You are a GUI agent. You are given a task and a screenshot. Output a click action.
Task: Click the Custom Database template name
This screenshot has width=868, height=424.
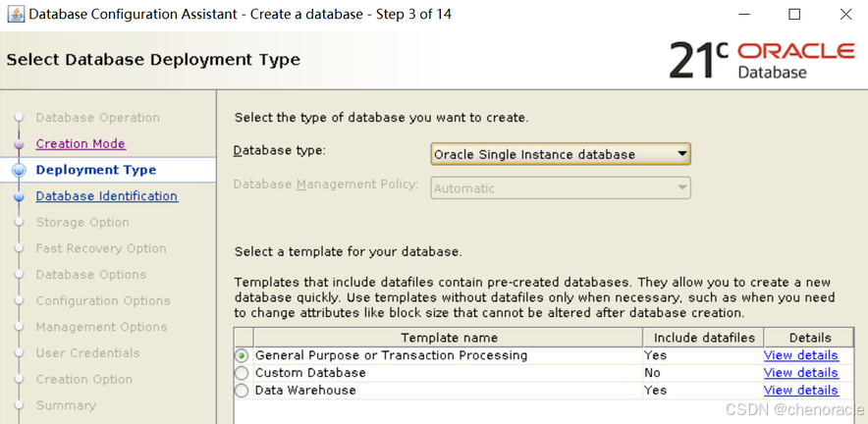[310, 373]
